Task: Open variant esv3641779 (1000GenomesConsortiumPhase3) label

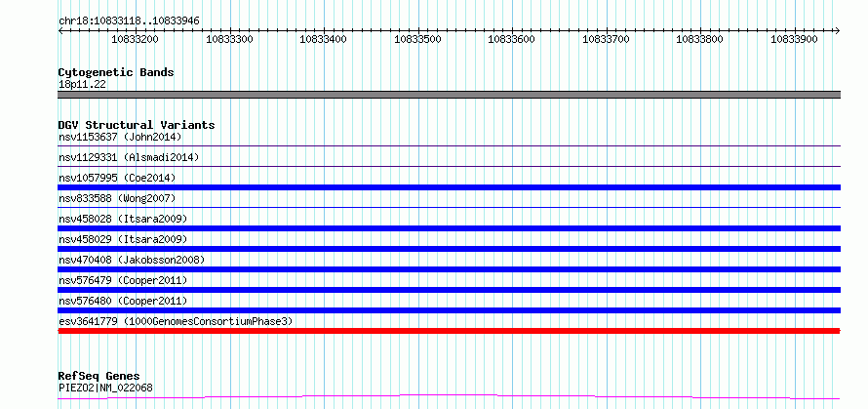Action: pos(176,321)
